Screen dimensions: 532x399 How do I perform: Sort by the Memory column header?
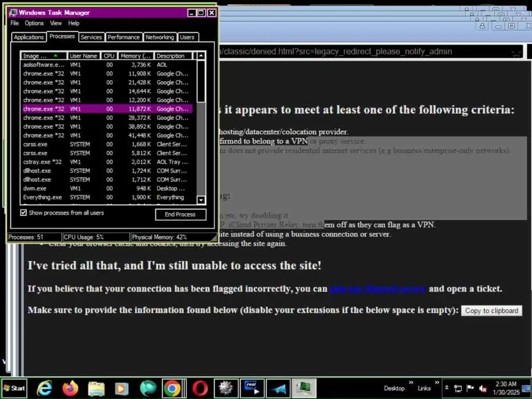[136, 56]
